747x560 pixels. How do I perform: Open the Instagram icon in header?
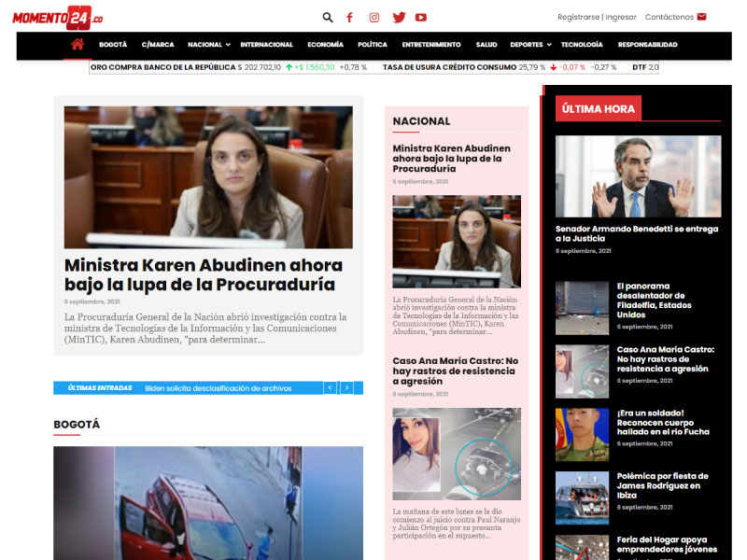pos(374,18)
